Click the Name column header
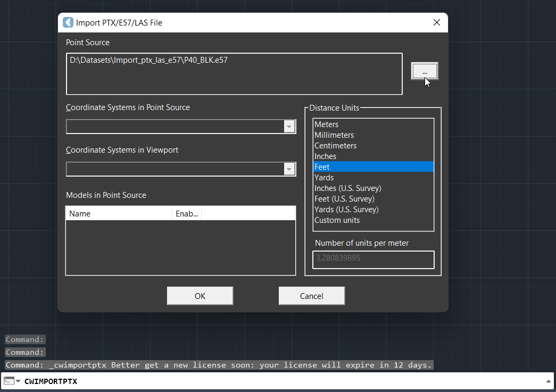The image size is (556, 392). [119, 214]
